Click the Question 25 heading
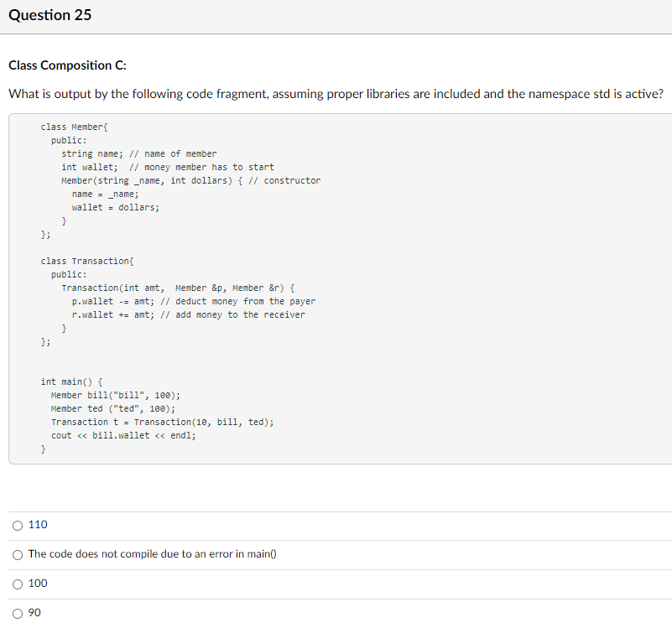 click(x=50, y=15)
